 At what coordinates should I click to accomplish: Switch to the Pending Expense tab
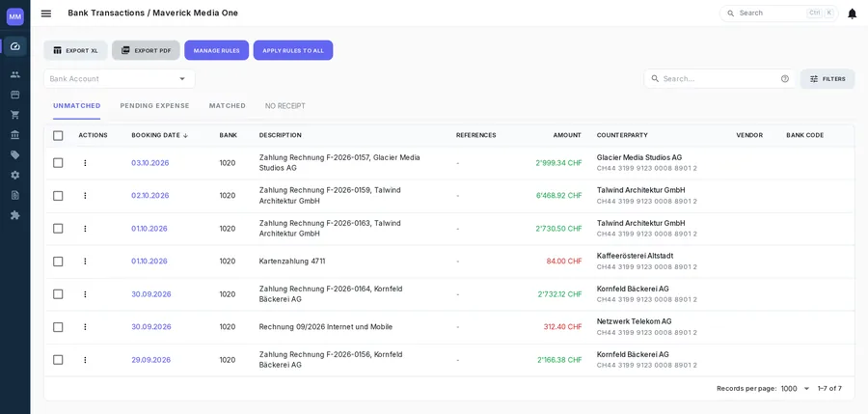[x=154, y=106]
